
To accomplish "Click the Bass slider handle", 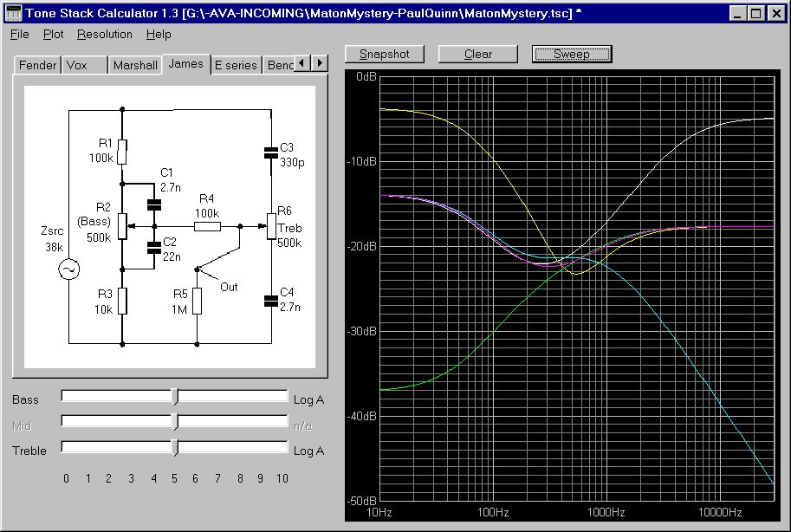I will [175, 397].
